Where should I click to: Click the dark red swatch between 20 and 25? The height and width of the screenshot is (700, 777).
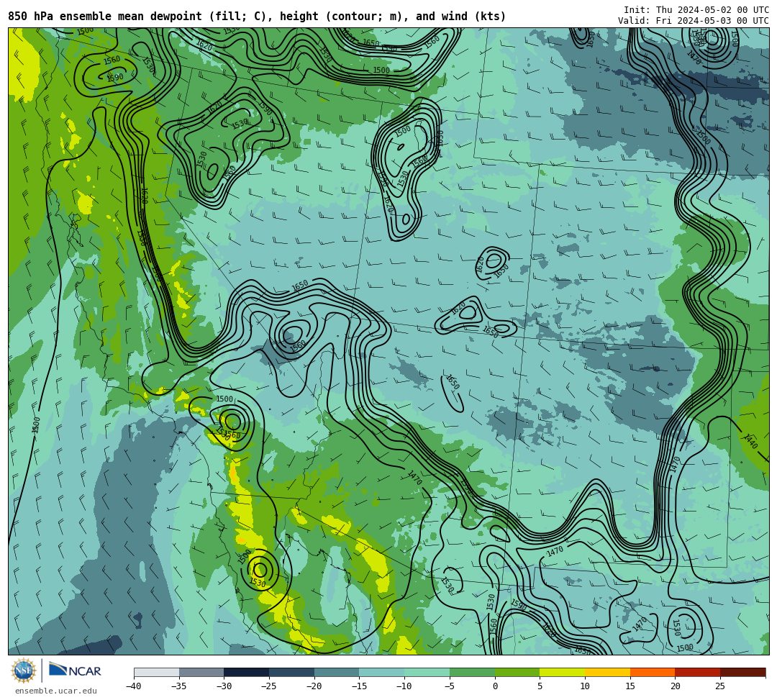[x=697, y=672]
